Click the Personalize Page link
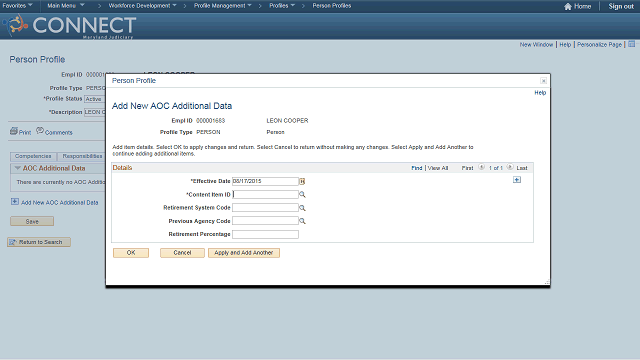Screen dimensions: 640x360 click(x=599, y=44)
